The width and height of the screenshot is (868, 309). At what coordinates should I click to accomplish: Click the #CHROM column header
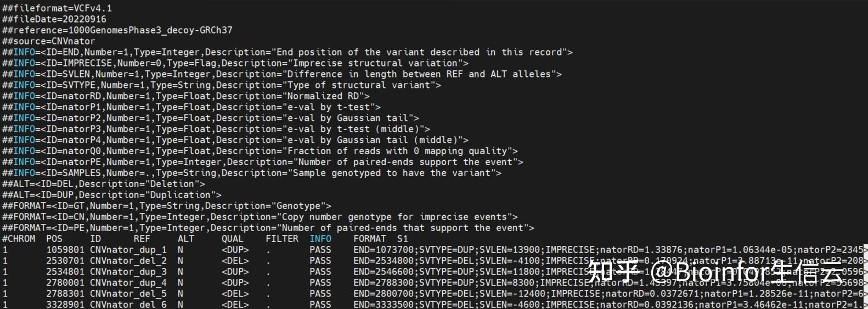tap(19, 239)
